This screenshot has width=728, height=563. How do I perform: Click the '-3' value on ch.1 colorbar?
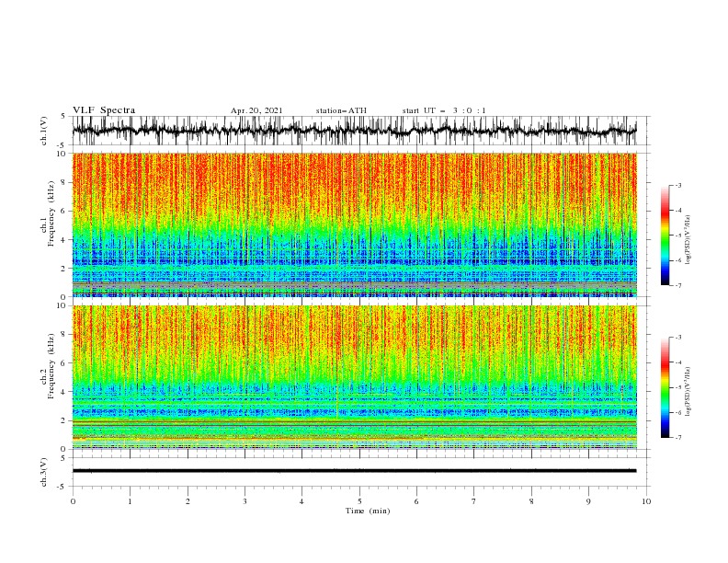pyautogui.click(x=678, y=185)
